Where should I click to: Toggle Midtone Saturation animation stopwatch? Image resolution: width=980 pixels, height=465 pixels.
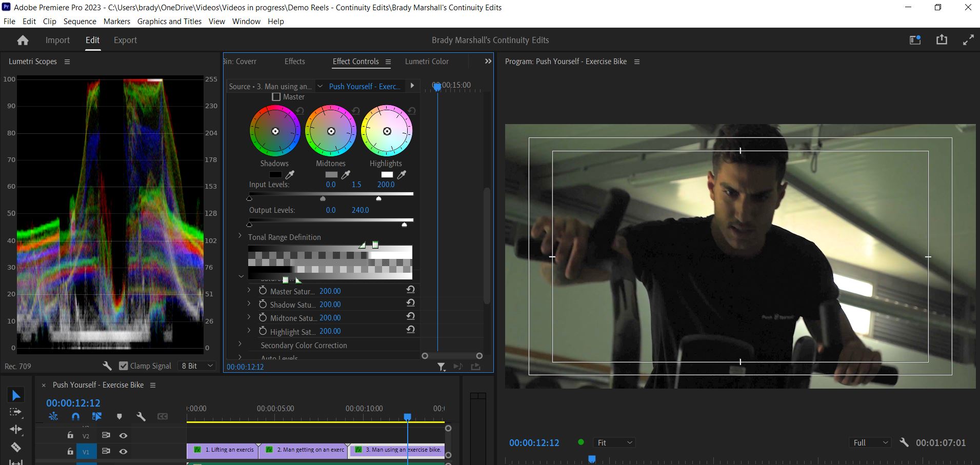point(263,317)
